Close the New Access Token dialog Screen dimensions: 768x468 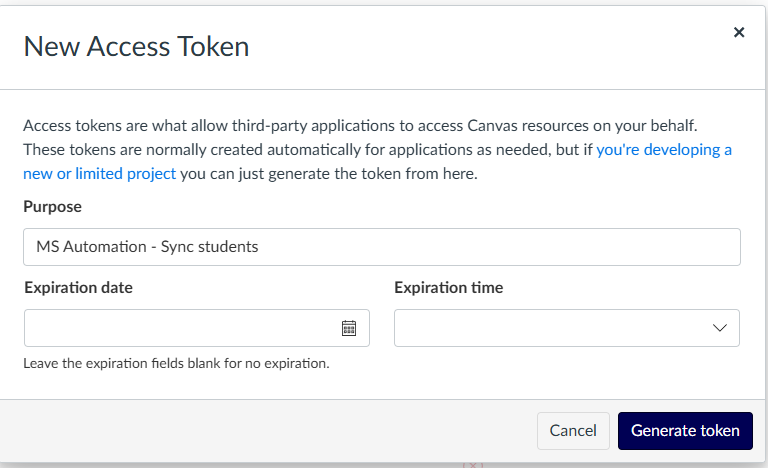[739, 32]
